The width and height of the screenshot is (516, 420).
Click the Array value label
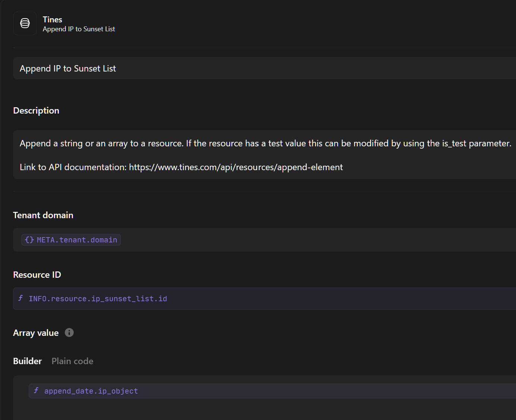tap(36, 333)
